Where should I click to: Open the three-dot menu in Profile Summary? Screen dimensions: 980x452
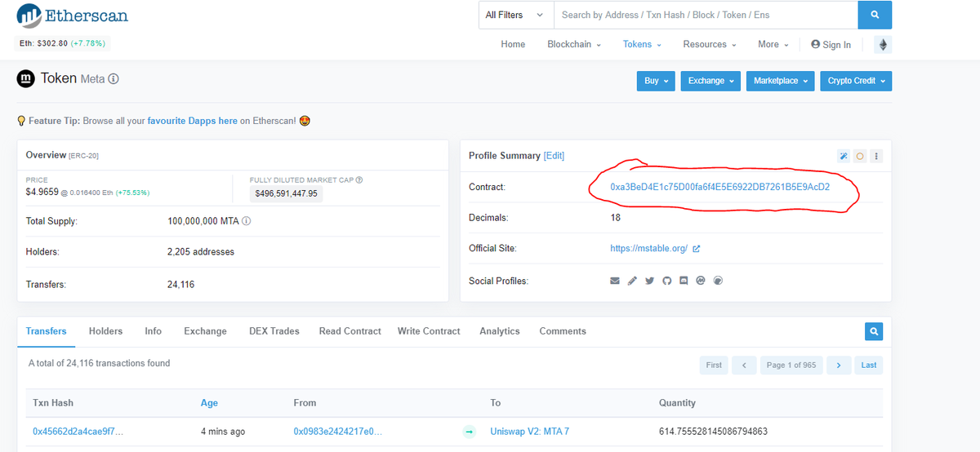[x=876, y=156]
